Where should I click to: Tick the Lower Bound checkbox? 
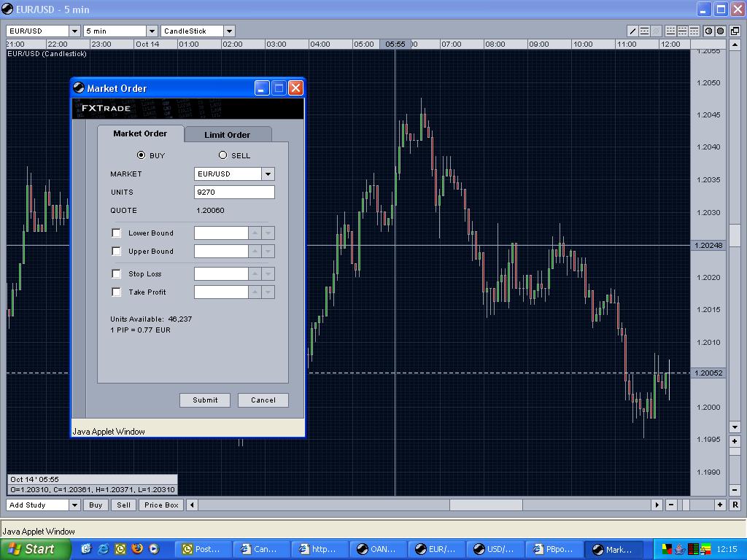point(116,233)
